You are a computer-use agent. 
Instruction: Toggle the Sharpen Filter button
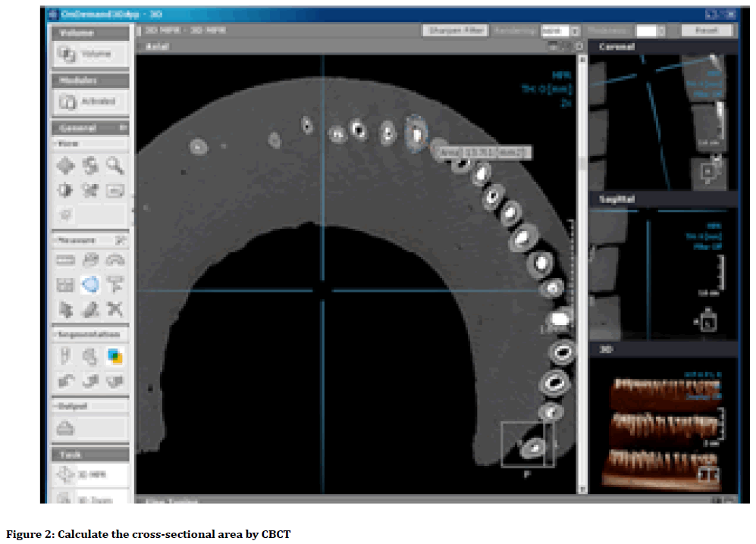pos(455,31)
